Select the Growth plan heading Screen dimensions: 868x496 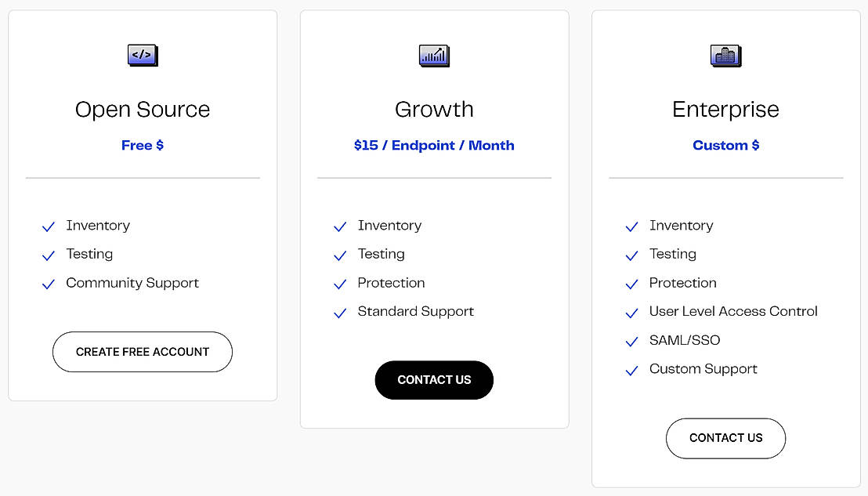(x=435, y=110)
